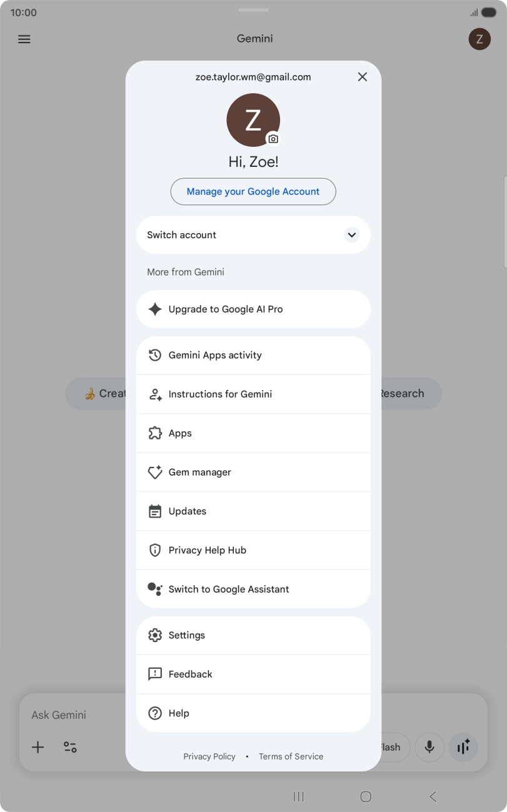The image size is (507, 812).
Task: Open the Terms of Service link
Action: [x=291, y=756]
